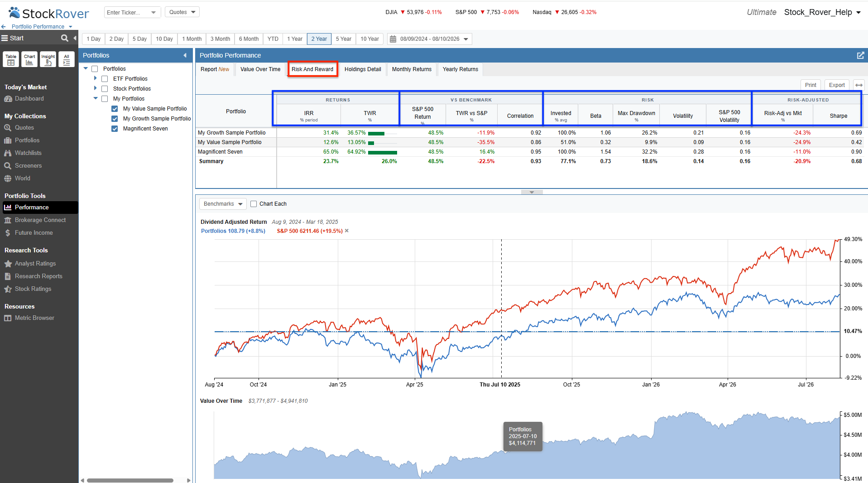Expand the Stock Portfolios tree node
The image size is (868, 483).
[95, 88]
